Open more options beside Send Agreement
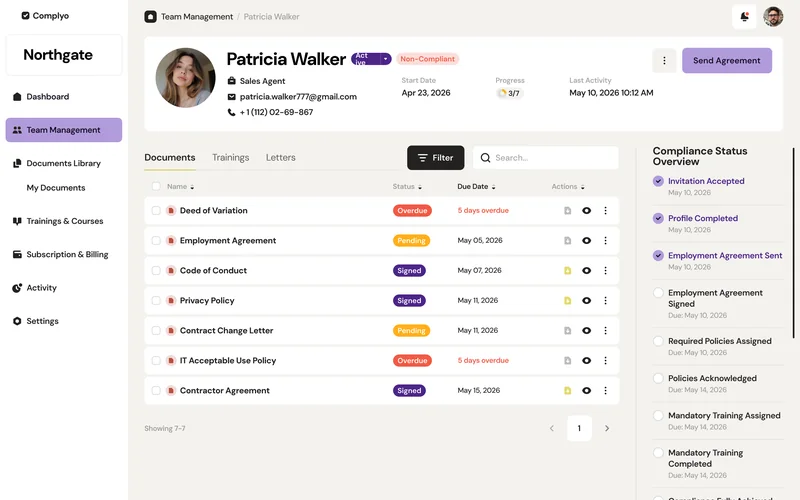Screen dimensions: 800x500 tap(664, 61)
